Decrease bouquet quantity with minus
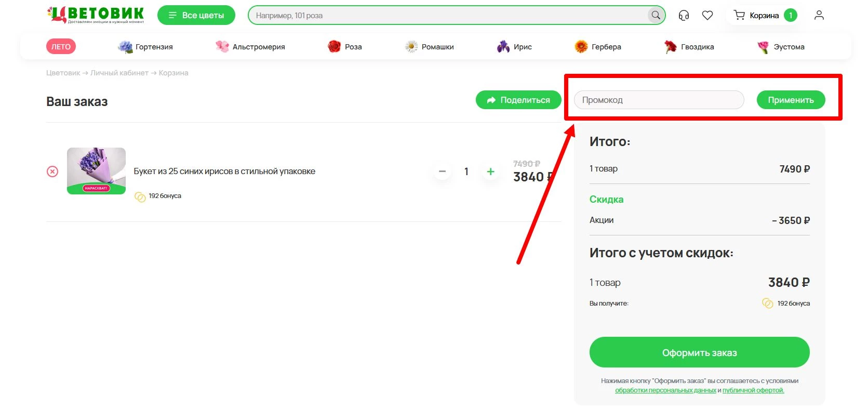Image resolution: width=868 pixels, height=408 pixels. coord(442,172)
